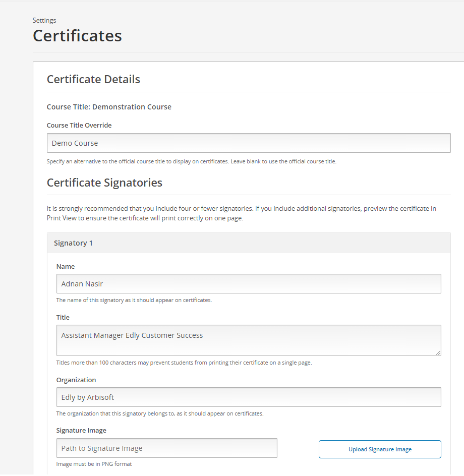Open the Settings breadcrumb link
The image size is (464, 476).
(x=44, y=20)
